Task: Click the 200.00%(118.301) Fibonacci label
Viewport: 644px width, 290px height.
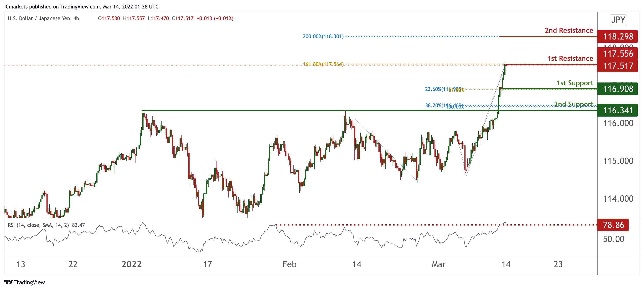Action: pos(323,36)
